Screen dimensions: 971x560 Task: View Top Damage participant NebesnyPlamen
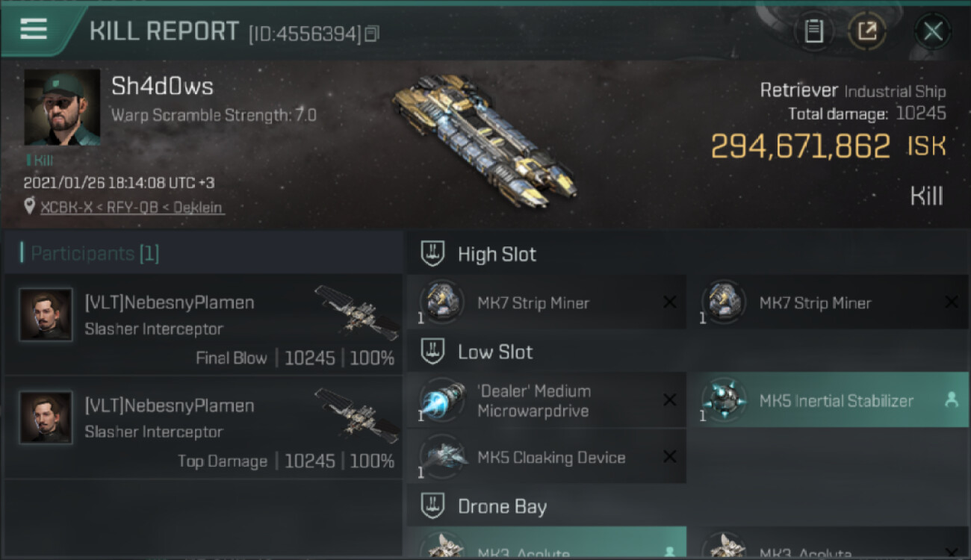[x=203, y=427]
